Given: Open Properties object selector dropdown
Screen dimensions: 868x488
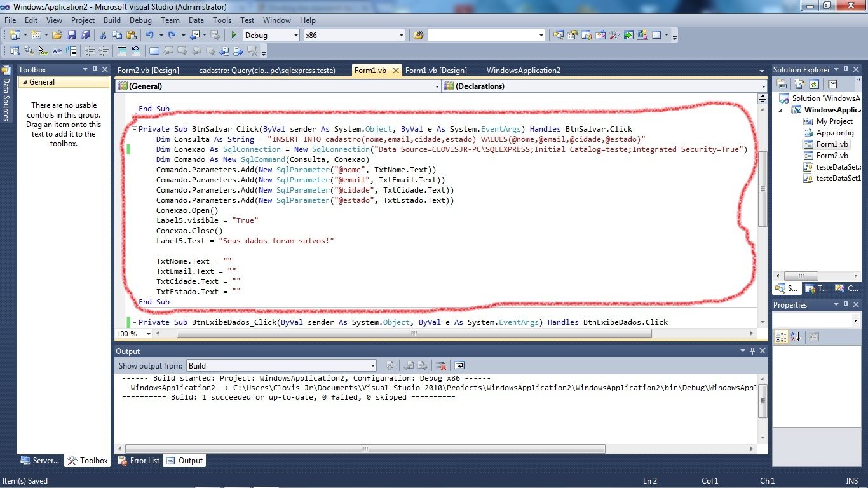Looking at the screenshot, I should 855,321.
